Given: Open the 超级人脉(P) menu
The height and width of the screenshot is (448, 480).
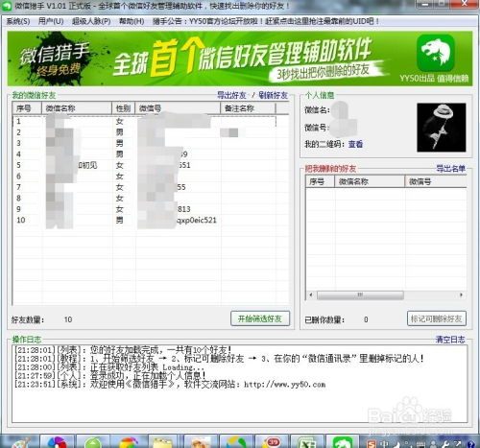Looking at the screenshot, I should [91, 21].
